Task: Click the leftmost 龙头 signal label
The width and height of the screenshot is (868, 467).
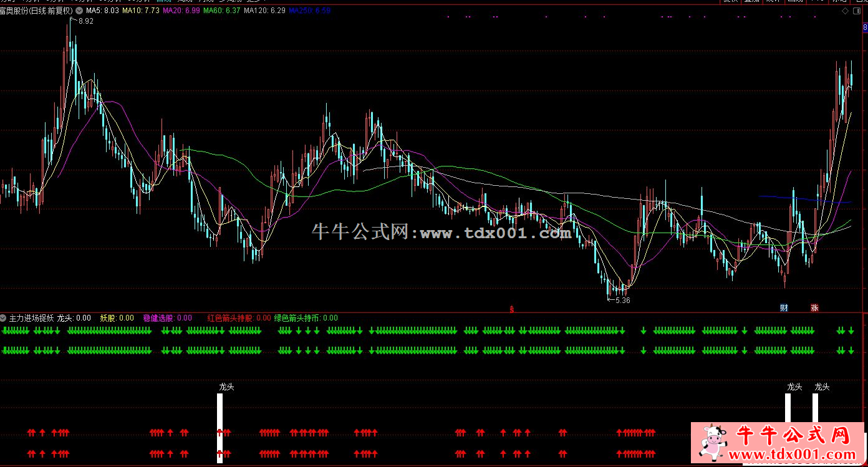Action: (x=226, y=387)
